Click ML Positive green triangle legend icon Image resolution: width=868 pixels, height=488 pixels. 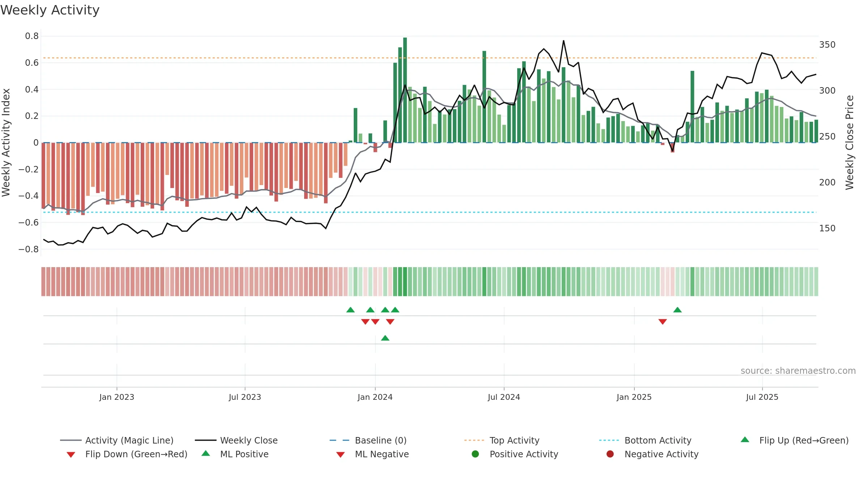tap(206, 453)
